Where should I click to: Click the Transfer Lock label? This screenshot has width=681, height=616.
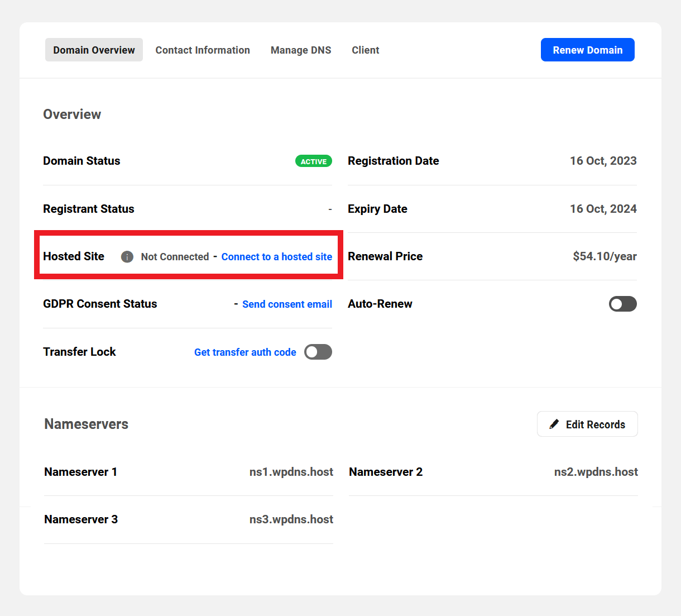[79, 352]
